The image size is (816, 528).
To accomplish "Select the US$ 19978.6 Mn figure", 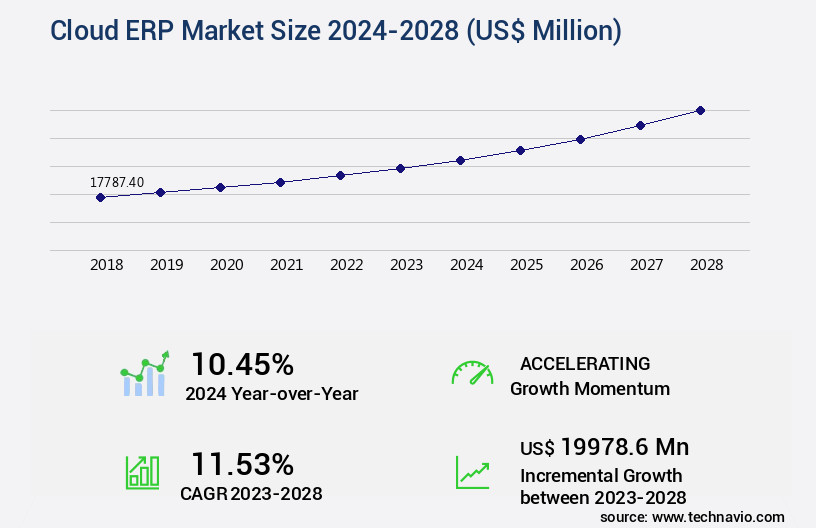I will pyautogui.click(x=604, y=446).
